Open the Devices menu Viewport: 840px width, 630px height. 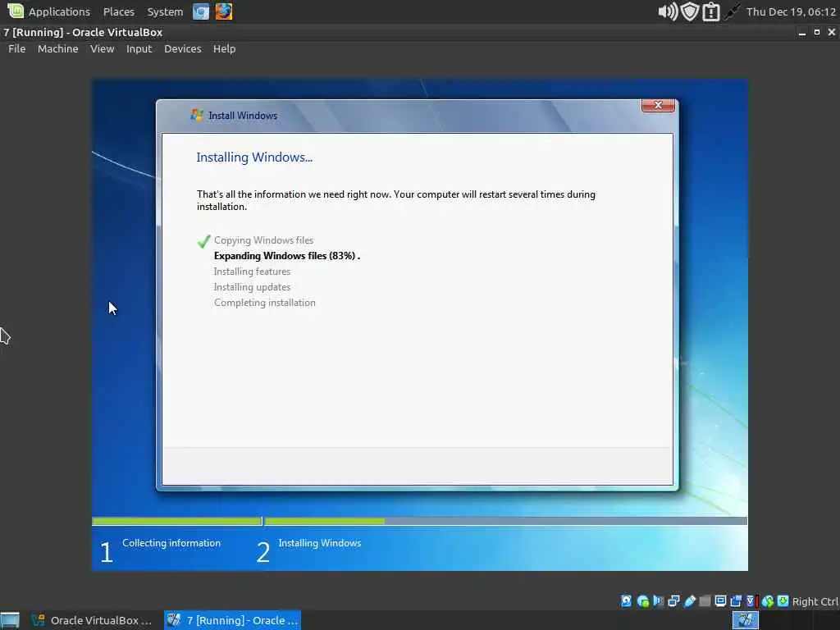183,48
